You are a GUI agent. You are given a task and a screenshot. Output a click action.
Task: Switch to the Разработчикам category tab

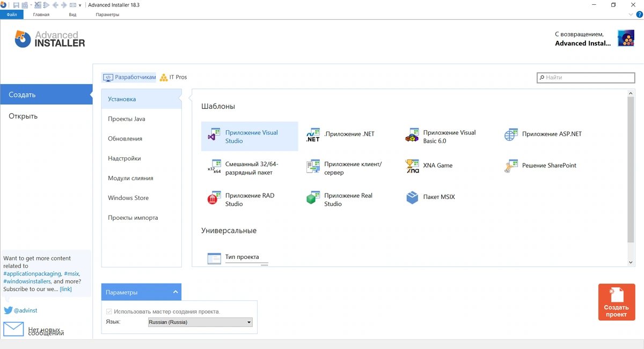tap(129, 77)
